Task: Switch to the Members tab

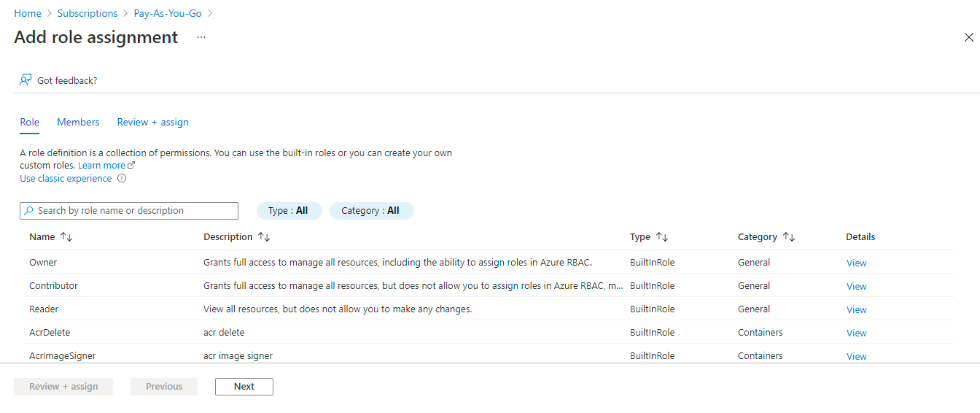Action: pyautogui.click(x=78, y=122)
